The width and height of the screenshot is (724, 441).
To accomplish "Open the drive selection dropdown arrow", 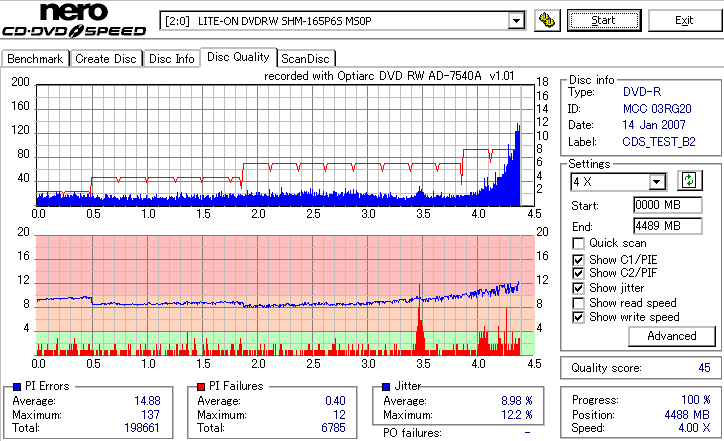I will (x=516, y=21).
